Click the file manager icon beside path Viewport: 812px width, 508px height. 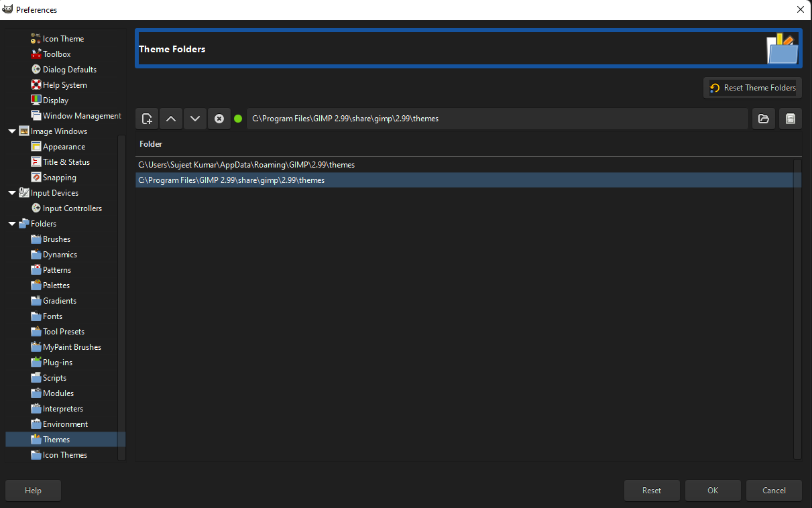tap(791, 119)
